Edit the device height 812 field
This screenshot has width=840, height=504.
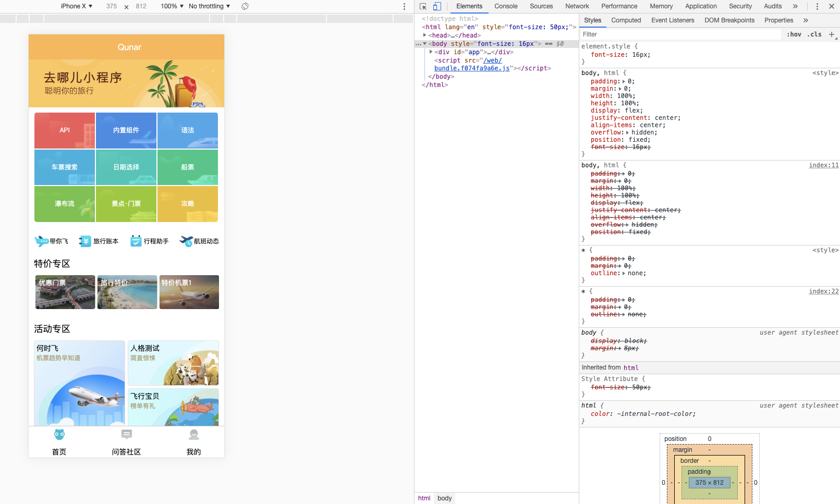[x=141, y=6]
